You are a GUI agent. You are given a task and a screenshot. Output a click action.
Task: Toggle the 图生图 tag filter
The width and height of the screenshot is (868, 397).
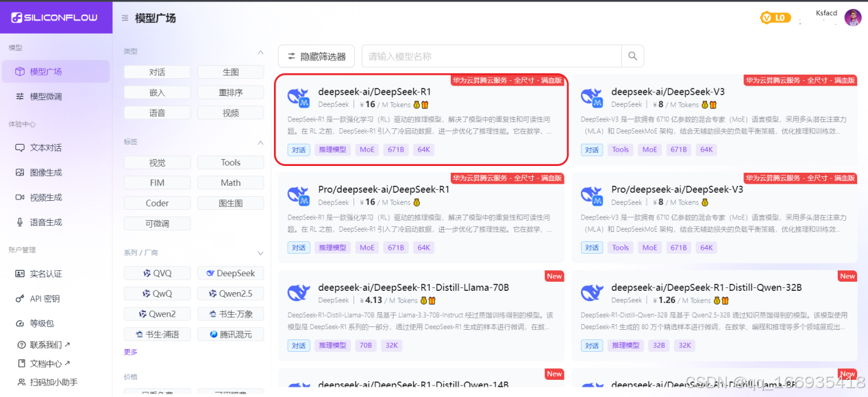pyautogui.click(x=231, y=203)
